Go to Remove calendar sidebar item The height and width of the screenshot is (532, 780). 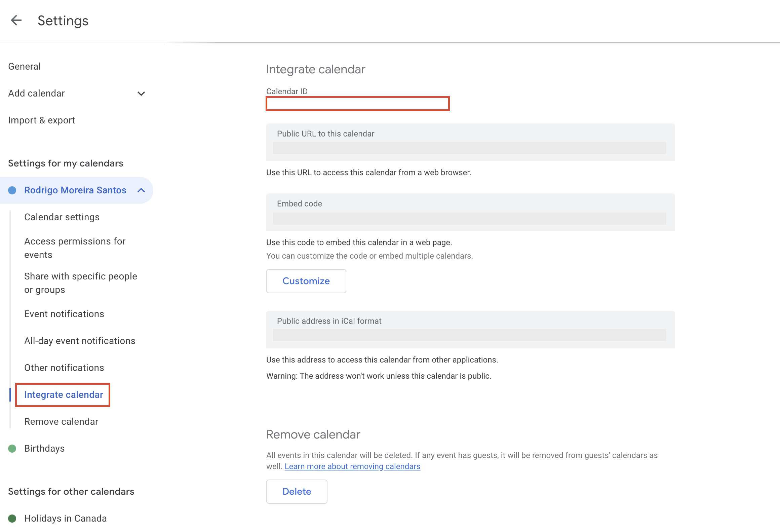pos(61,422)
